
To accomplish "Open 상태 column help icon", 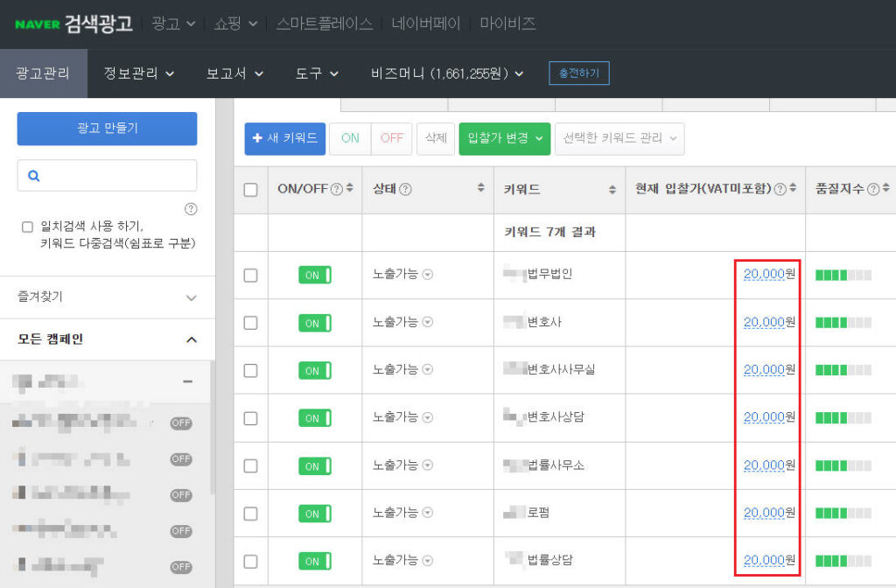I will (x=405, y=189).
